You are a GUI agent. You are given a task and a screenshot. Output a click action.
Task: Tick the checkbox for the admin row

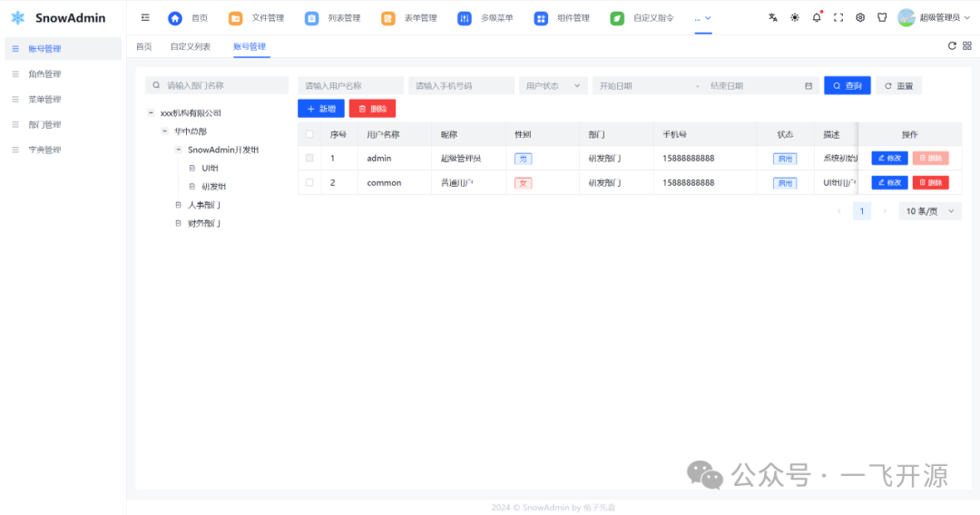click(x=309, y=158)
